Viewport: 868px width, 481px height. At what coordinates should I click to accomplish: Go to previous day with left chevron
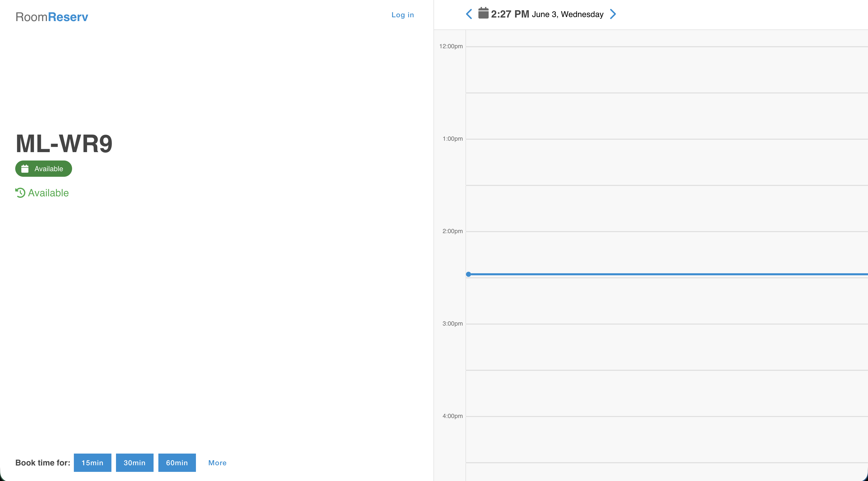tap(469, 14)
